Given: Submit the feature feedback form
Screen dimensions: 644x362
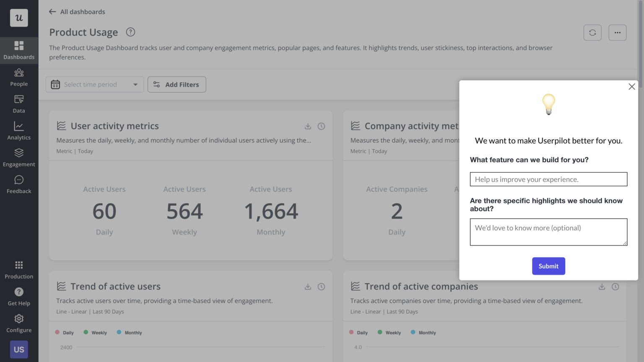Looking at the screenshot, I should 548,266.
